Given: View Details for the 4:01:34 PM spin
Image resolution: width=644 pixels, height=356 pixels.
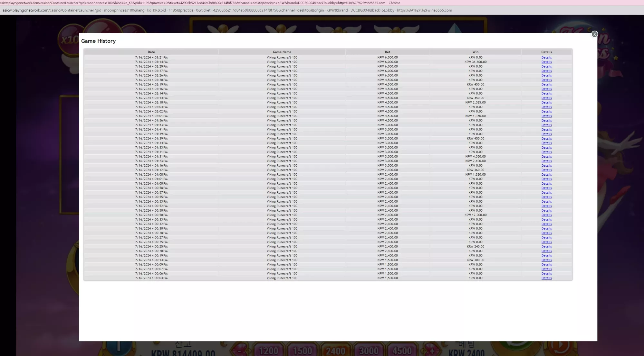Looking at the screenshot, I should click(x=546, y=143).
